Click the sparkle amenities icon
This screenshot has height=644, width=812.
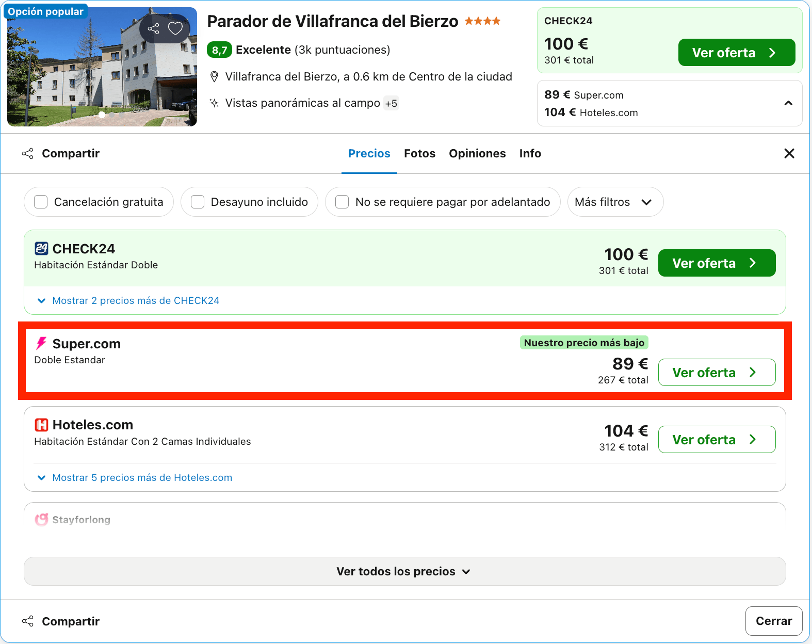click(214, 103)
